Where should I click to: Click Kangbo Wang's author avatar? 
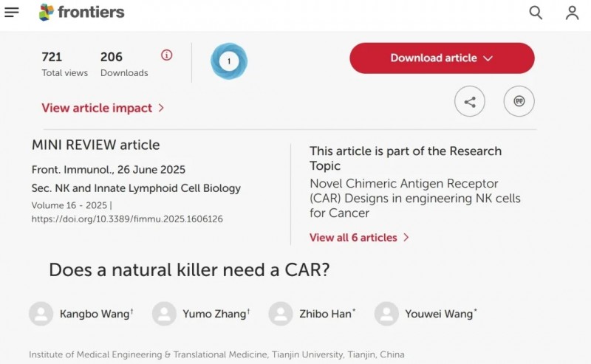(x=41, y=314)
